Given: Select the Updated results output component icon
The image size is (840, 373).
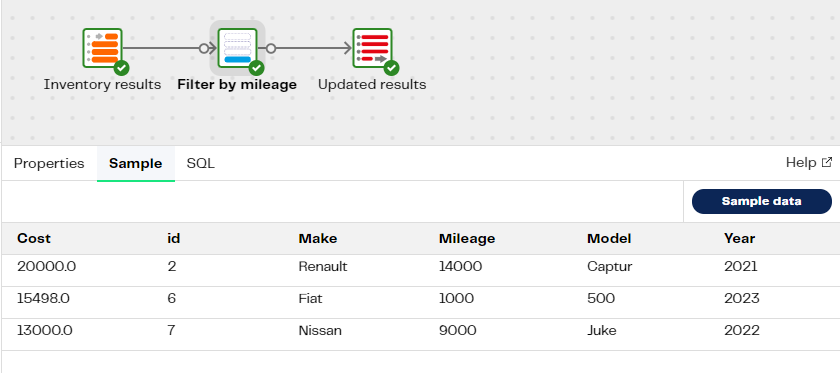Looking at the screenshot, I should tap(372, 48).
